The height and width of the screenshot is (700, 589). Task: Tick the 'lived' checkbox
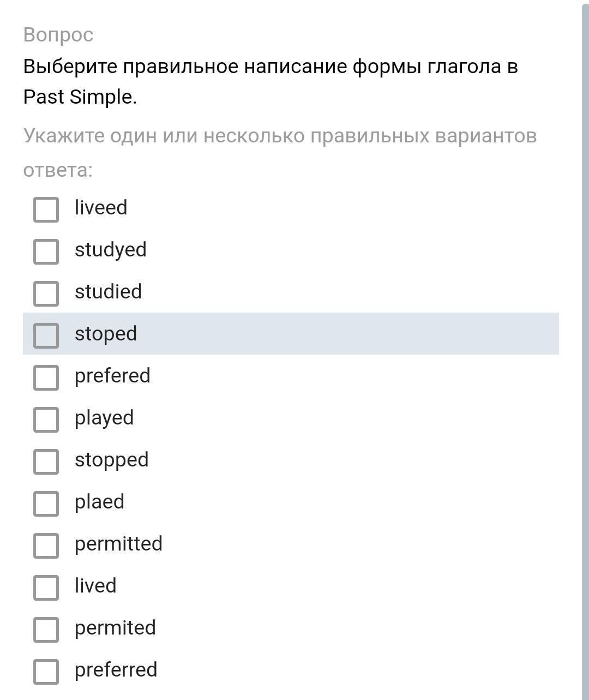46,588
